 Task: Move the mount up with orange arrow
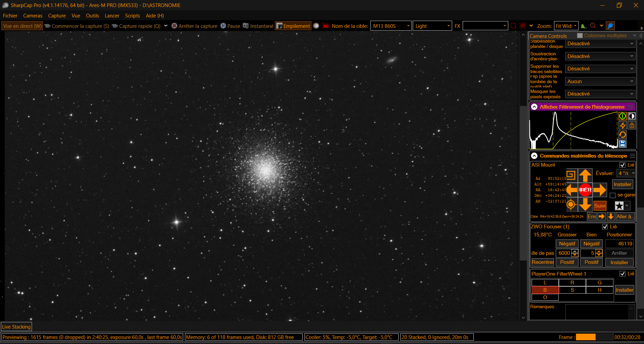click(585, 175)
